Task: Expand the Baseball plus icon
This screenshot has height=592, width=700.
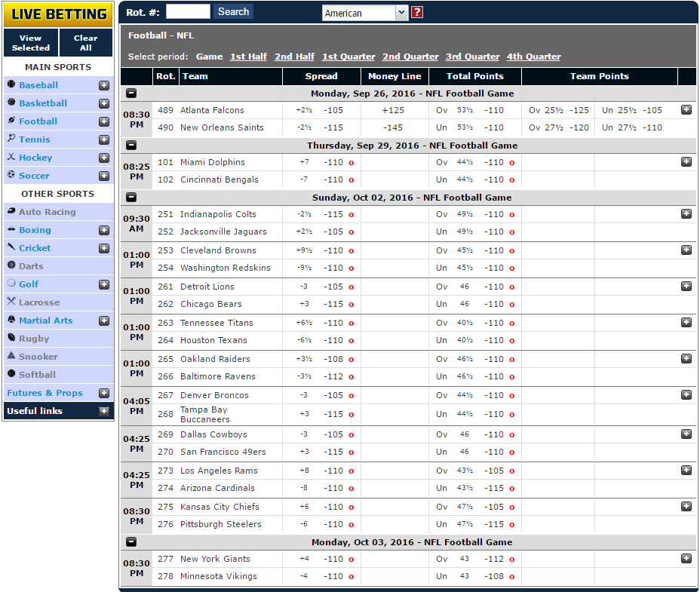Action: [104, 85]
